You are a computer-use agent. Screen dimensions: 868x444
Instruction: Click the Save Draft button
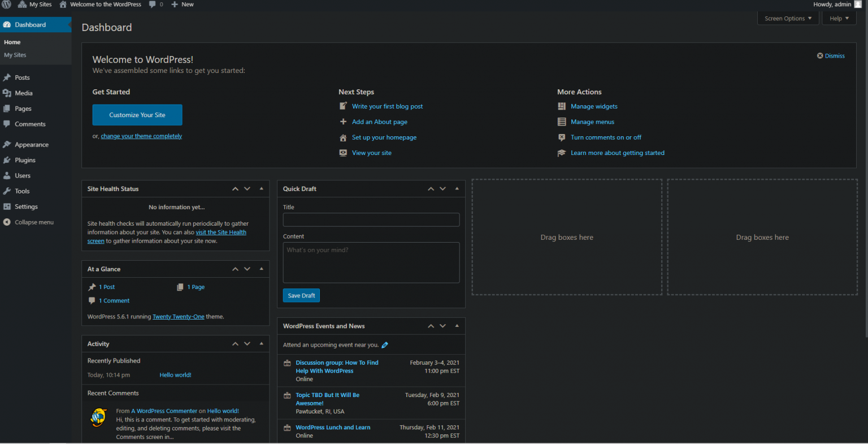coord(301,295)
